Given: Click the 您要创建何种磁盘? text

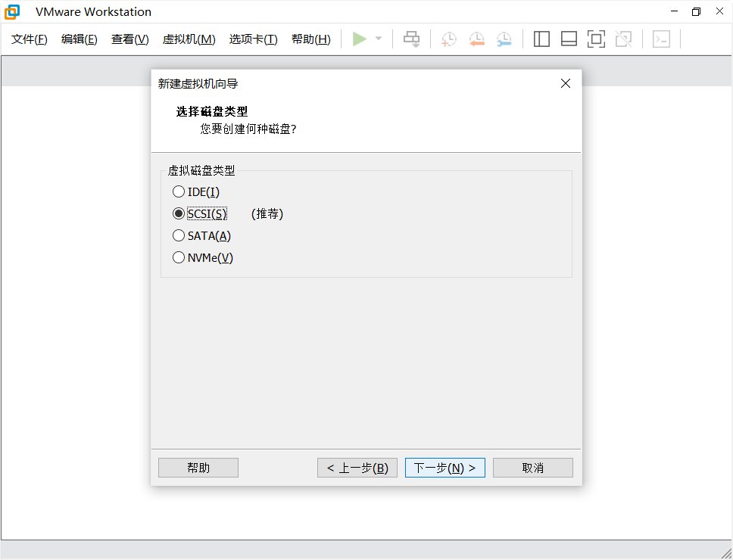Looking at the screenshot, I should coord(248,129).
